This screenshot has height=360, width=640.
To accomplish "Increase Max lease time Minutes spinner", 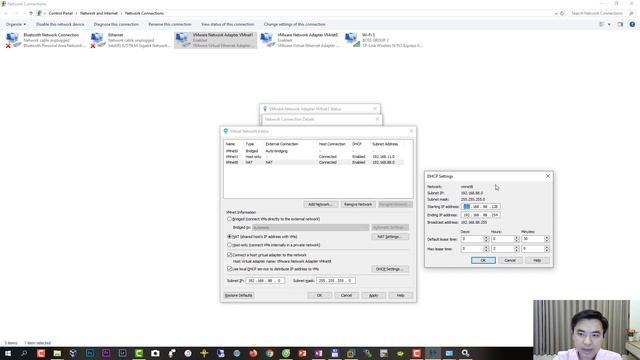I will pos(547,247).
